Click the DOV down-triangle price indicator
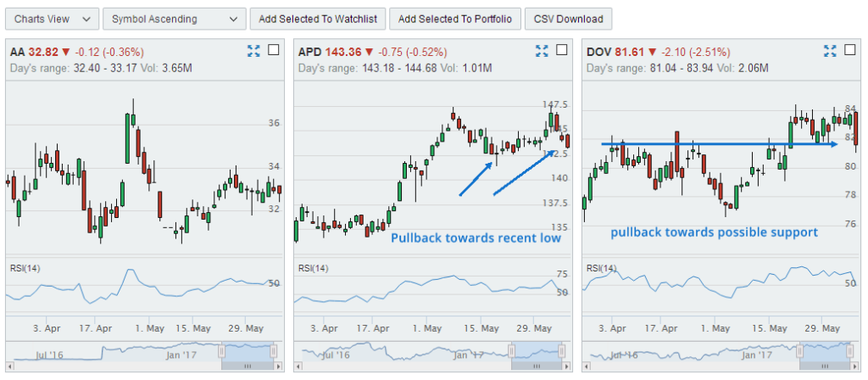 (x=654, y=53)
